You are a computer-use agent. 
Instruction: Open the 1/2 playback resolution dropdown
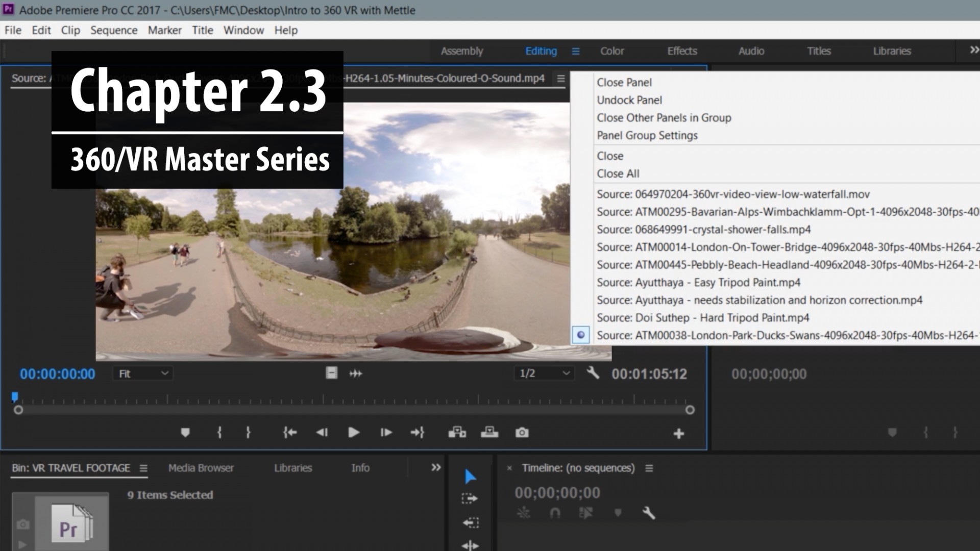(x=543, y=373)
